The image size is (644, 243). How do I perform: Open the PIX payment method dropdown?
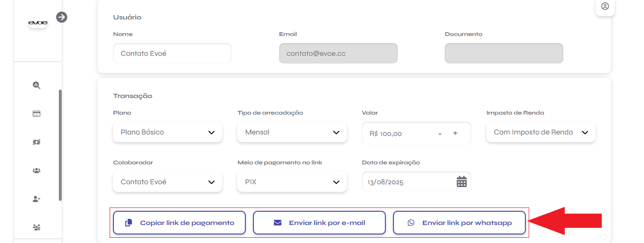(292, 182)
